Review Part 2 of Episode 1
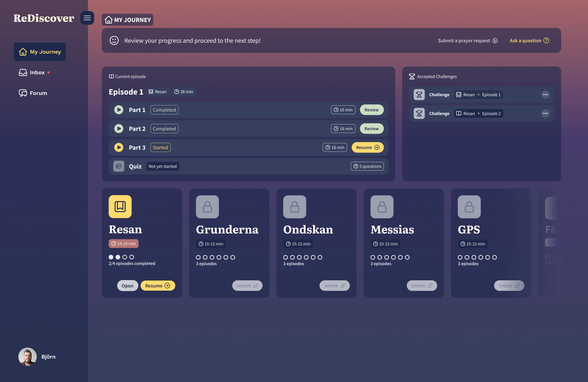Screen dimensions: 588x382 click(x=371, y=129)
